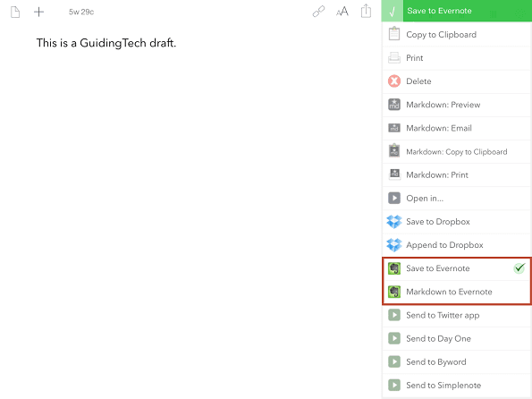This screenshot has height=399, width=532.
Task: Click the red Delete icon
Action: pos(394,81)
